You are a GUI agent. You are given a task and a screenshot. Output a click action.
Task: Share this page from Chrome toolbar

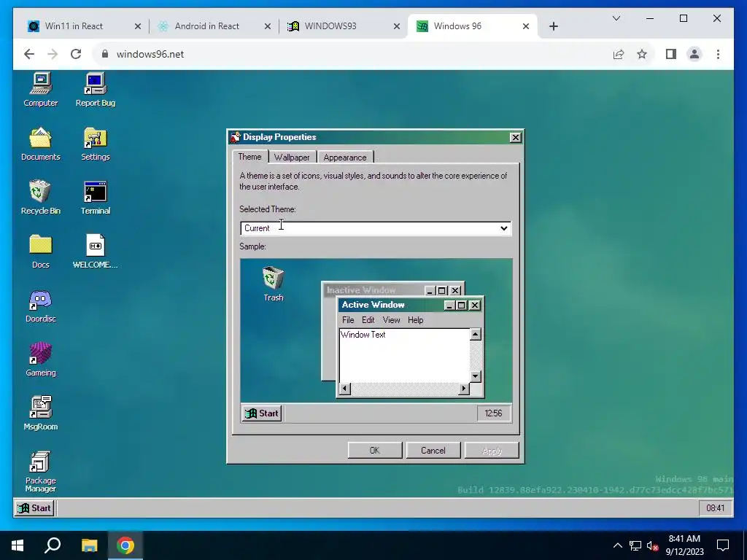[x=619, y=54]
